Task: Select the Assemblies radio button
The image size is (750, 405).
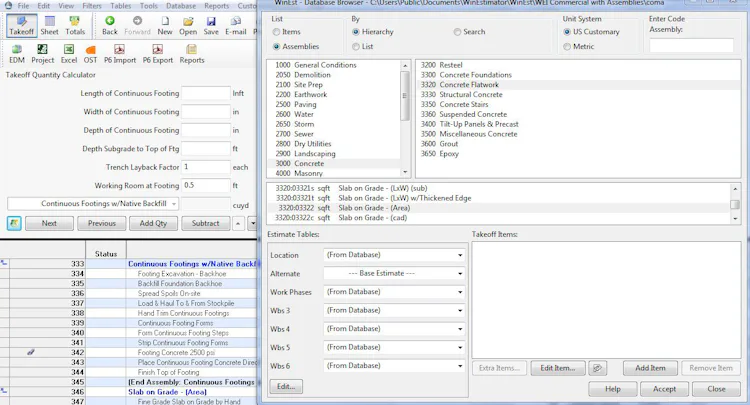Action: point(276,47)
